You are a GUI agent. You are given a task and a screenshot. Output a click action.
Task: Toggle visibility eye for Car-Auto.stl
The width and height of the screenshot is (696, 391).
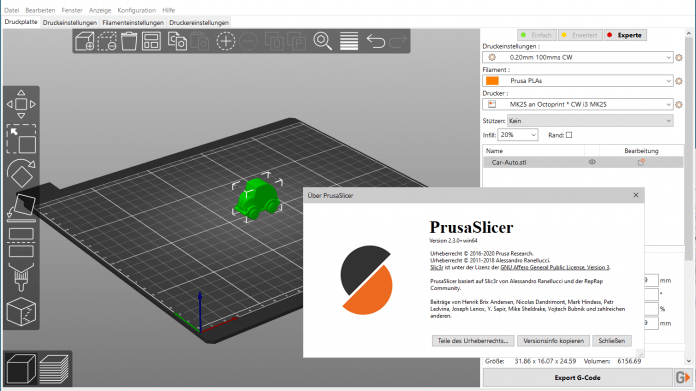point(592,162)
